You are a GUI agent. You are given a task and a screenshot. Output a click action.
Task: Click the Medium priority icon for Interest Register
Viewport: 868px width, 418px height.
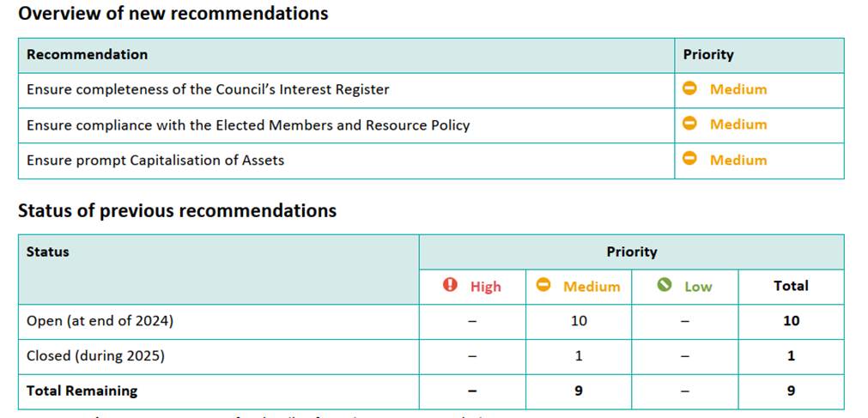click(689, 88)
